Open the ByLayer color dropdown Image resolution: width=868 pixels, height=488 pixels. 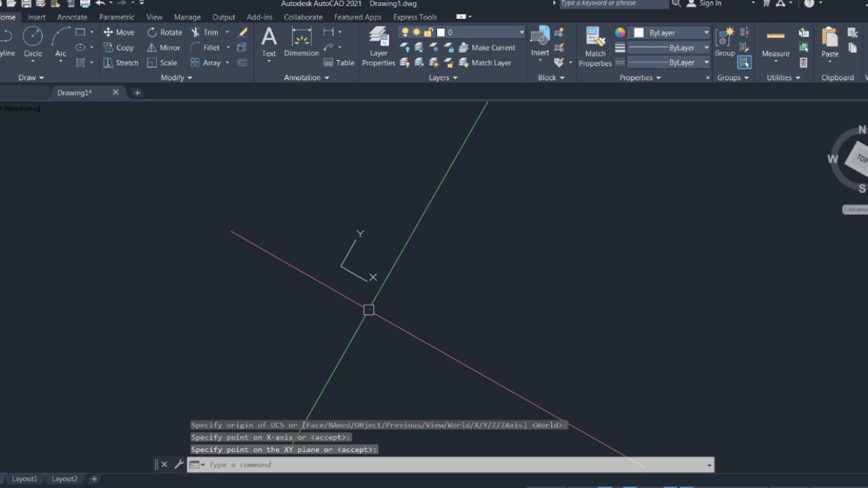click(705, 32)
